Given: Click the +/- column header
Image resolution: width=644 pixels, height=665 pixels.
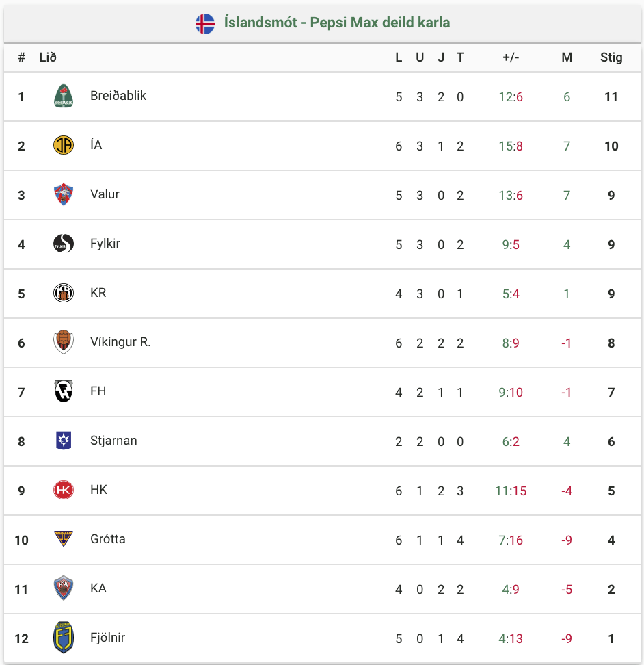Looking at the screenshot, I should pyautogui.click(x=511, y=57).
